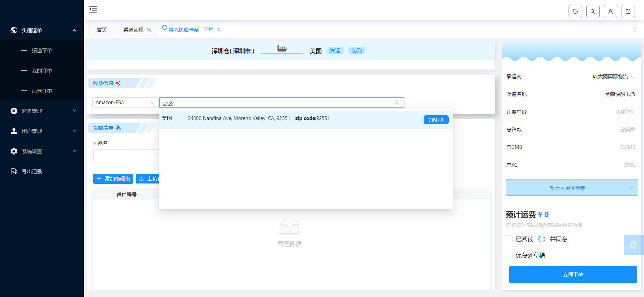Viewport: 644px width, 297px height.
Task: Click the 美森快船卡派 channel name value
Action: tap(620, 94)
